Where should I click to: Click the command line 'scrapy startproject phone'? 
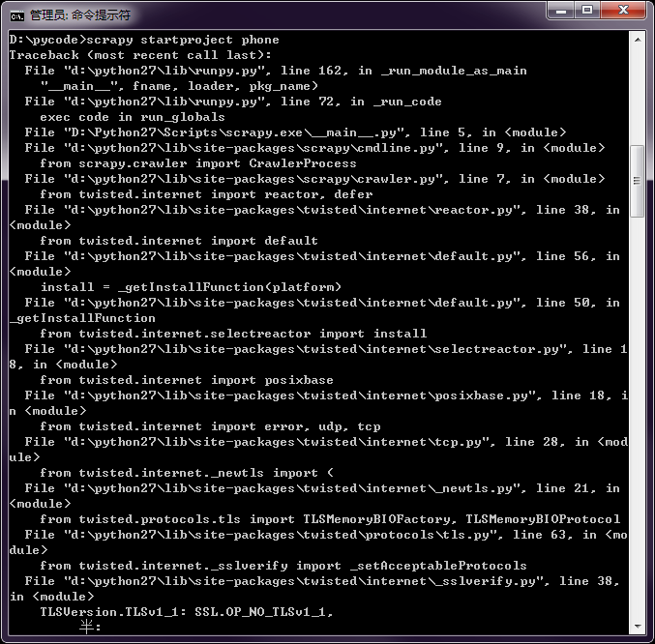(x=183, y=40)
